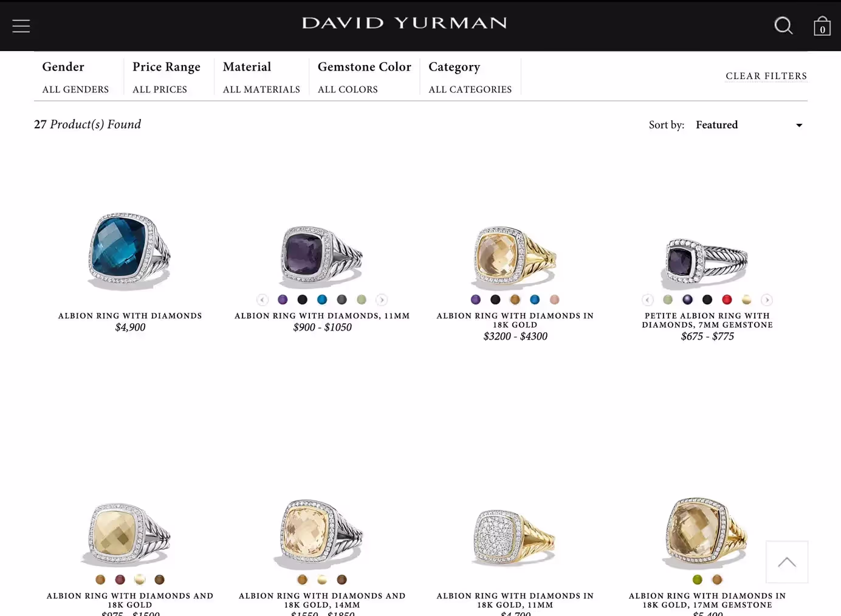
Task: Click next-color arrow under Albion Ring 11mm
Action: pos(382,299)
